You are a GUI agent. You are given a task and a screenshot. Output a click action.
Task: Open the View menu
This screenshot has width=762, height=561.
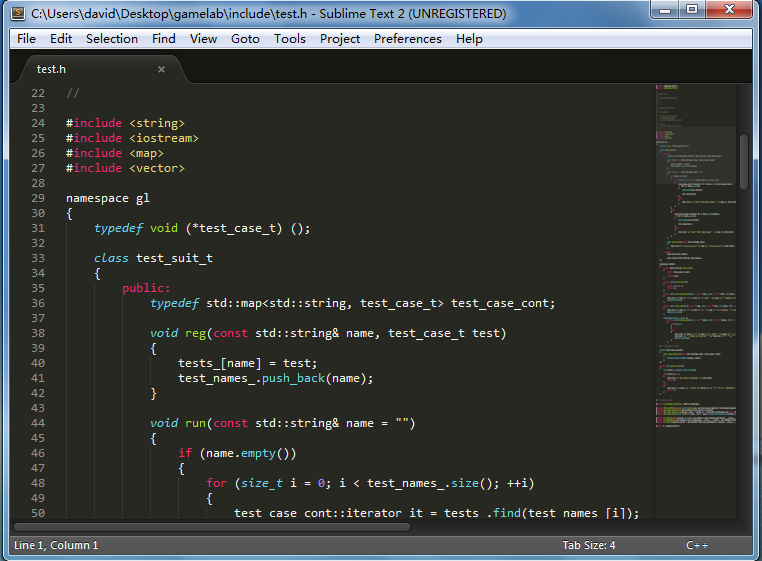(203, 39)
